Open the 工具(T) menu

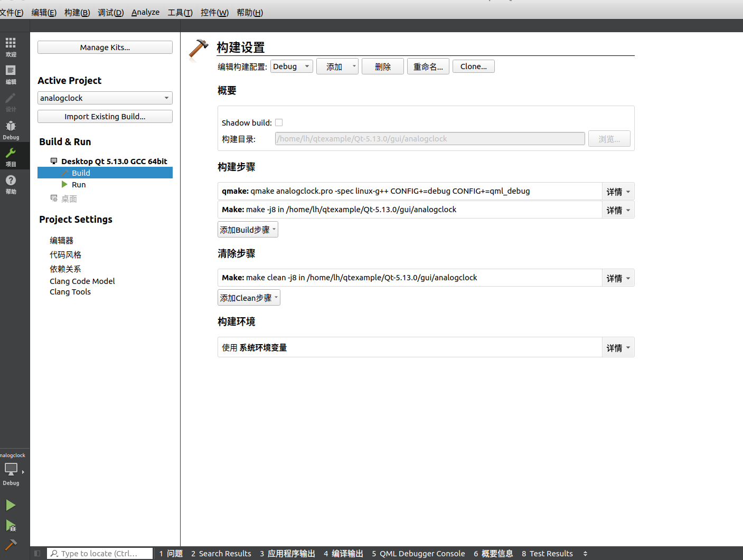coord(180,12)
